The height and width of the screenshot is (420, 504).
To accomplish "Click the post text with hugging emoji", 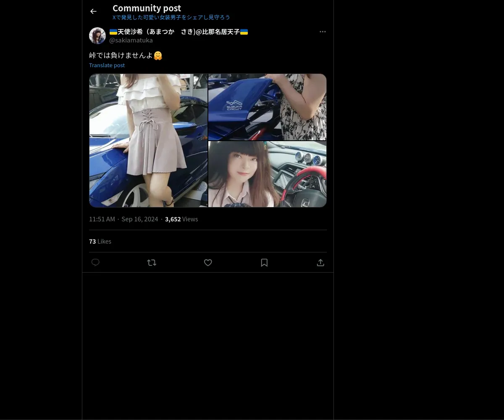I will (x=126, y=55).
